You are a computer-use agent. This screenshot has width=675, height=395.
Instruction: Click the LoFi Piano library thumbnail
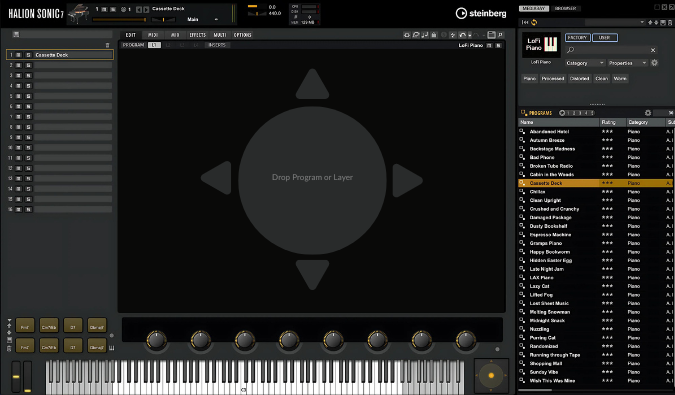541,45
